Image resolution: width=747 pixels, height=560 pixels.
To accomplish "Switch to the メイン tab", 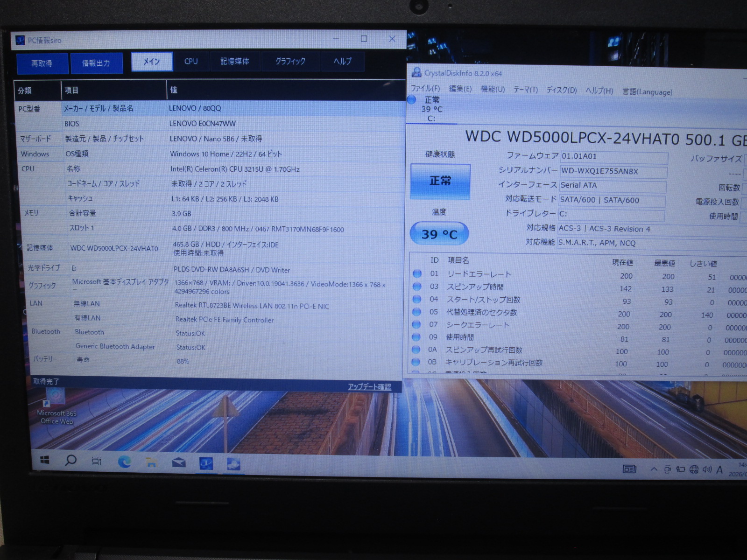I will [152, 62].
